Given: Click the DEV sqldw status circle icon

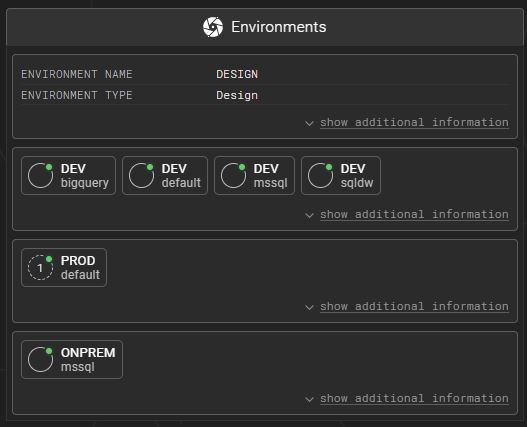Looking at the screenshot, I should [x=320, y=176].
